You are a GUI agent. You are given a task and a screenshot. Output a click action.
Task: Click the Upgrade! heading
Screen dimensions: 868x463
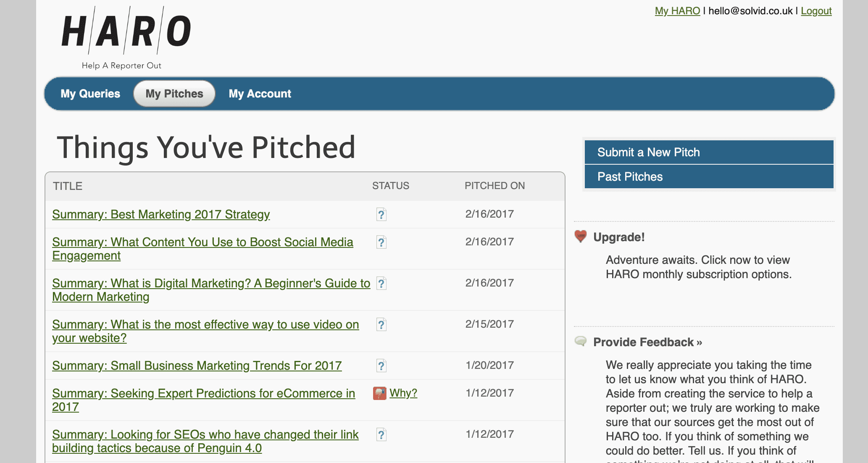click(619, 237)
